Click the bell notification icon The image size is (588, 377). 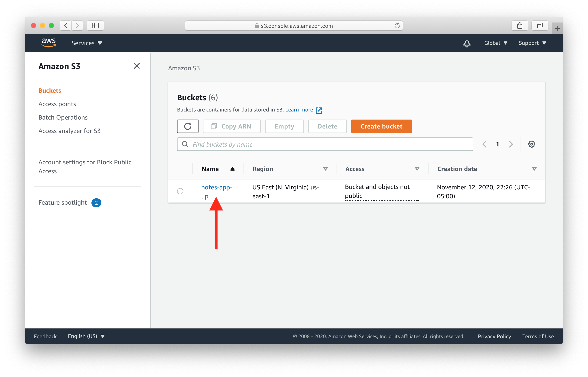[466, 43]
